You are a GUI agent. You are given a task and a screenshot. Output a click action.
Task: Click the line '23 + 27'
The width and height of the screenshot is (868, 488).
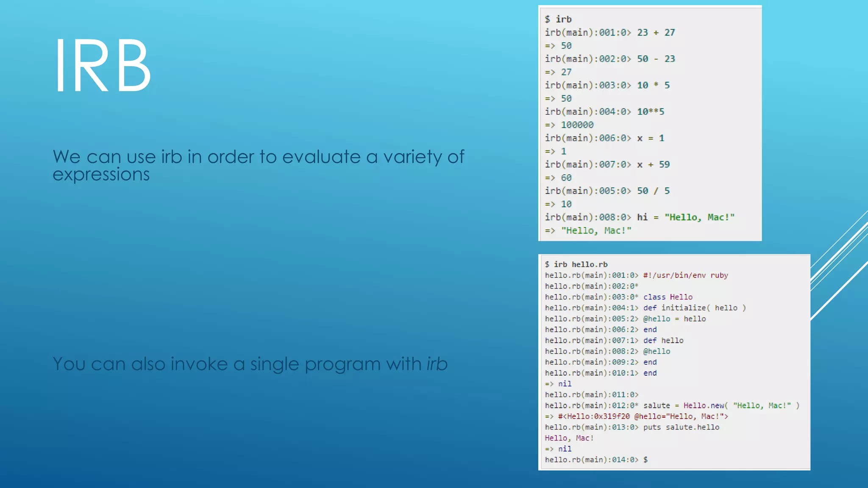point(610,33)
